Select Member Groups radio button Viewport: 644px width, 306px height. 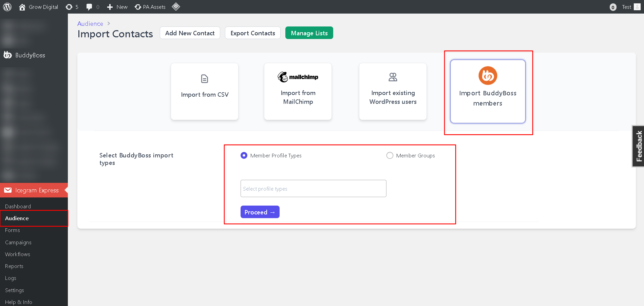click(390, 155)
